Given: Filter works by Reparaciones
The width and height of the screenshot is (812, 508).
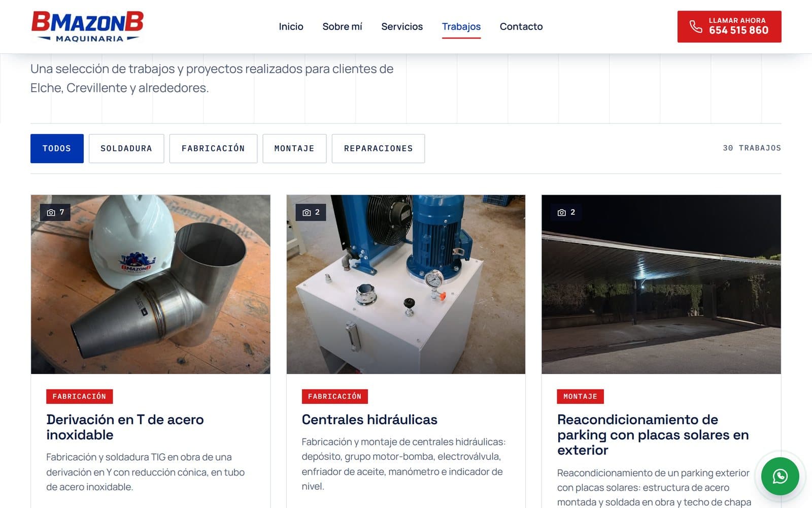Looking at the screenshot, I should pyautogui.click(x=378, y=148).
